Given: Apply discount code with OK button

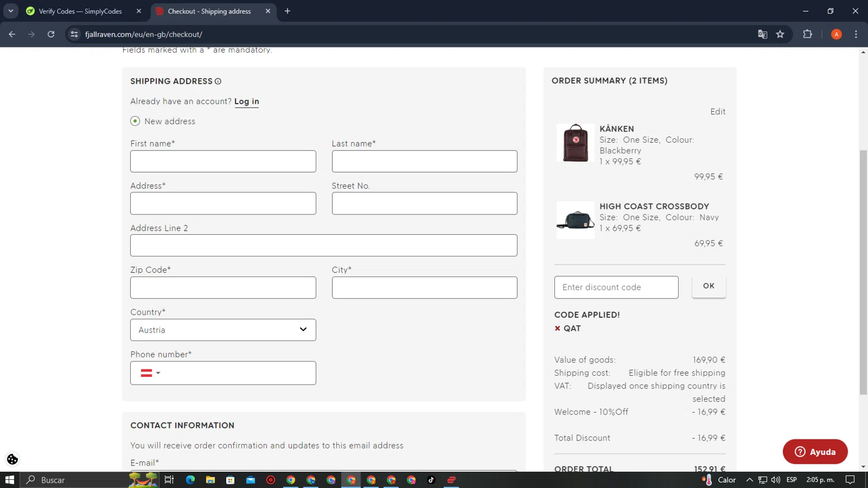Looking at the screenshot, I should point(709,286).
